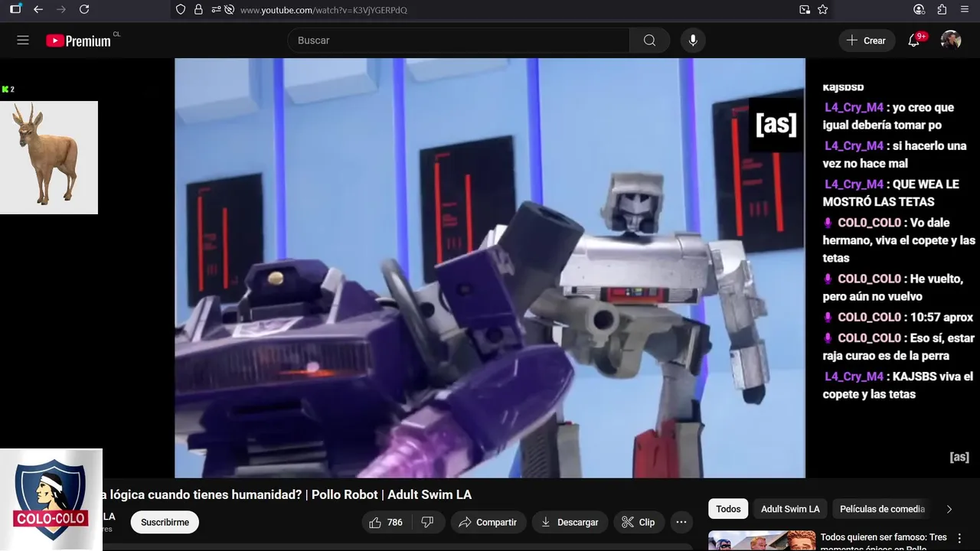Click the Clip scissors button
The width and height of the screenshot is (980, 551).
click(639, 522)
